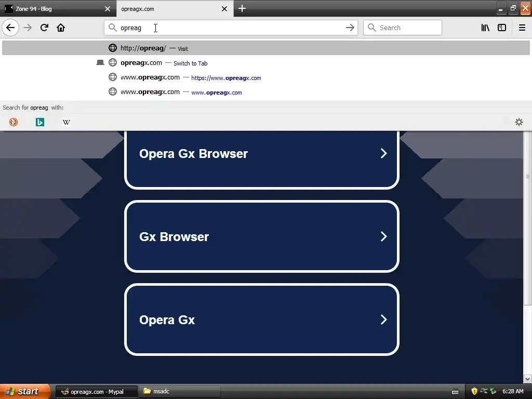Close the opreagx.com tab
The height and width of the screenshot is (399, 532).
(224, 9)
